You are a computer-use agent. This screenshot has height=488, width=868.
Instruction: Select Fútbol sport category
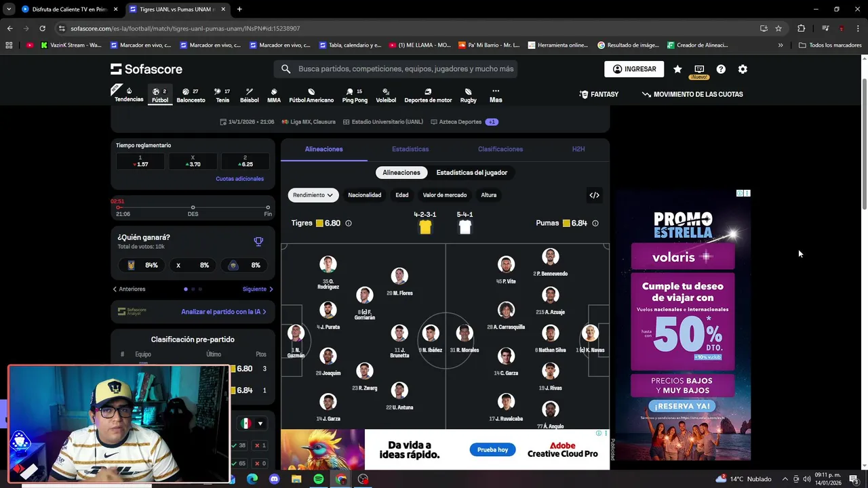coord(160,96)
